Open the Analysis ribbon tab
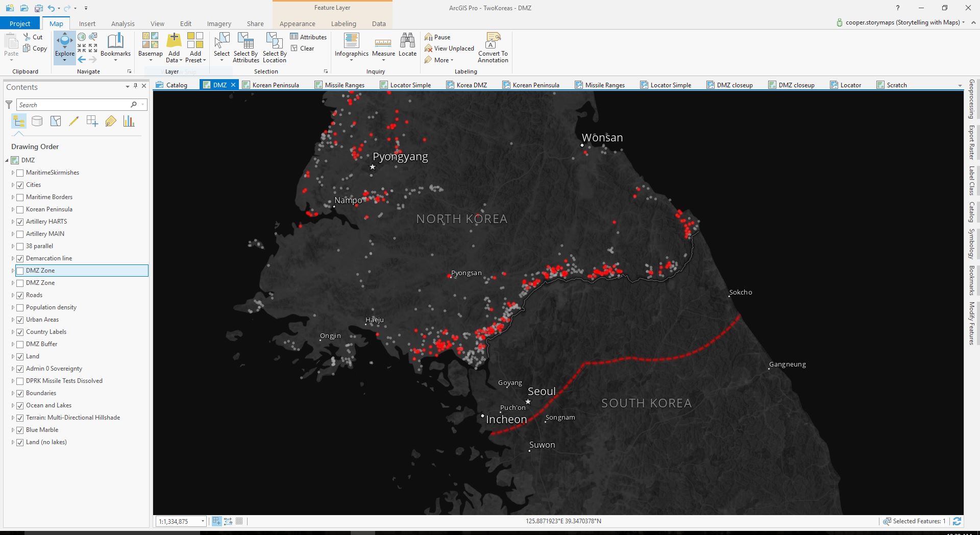Viewport: 980px width, 535px height. (122, 23)
